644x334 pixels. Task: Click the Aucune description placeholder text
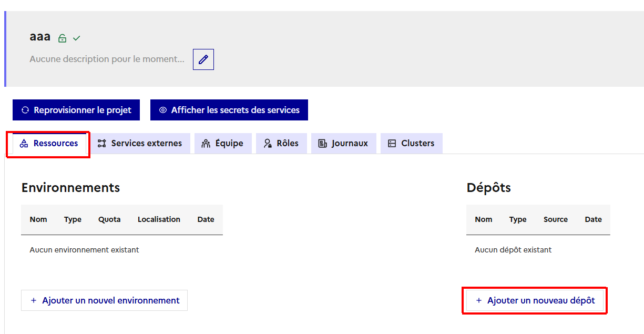(x=107, y=59)
